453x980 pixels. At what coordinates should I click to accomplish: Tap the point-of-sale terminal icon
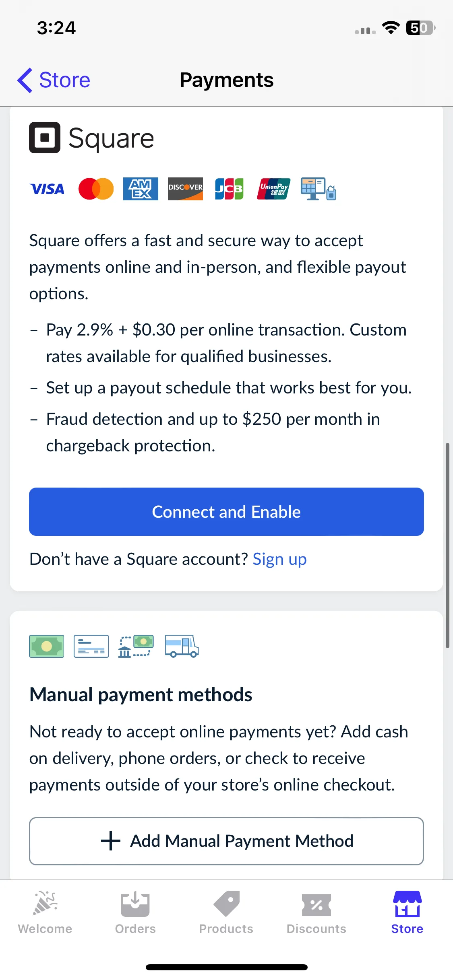tap(319, 189)
